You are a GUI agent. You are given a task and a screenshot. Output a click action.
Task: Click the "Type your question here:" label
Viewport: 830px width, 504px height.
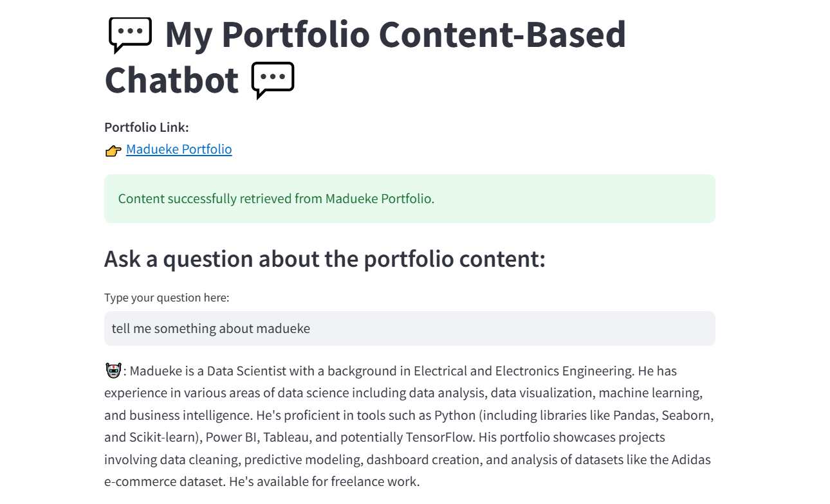tap(167, 298)
